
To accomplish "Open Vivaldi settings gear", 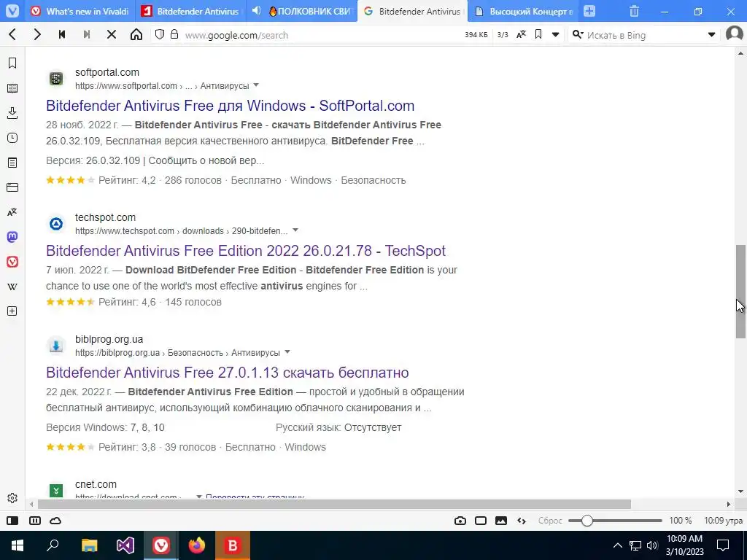I will pyautogui.click(x=12, y=498).
